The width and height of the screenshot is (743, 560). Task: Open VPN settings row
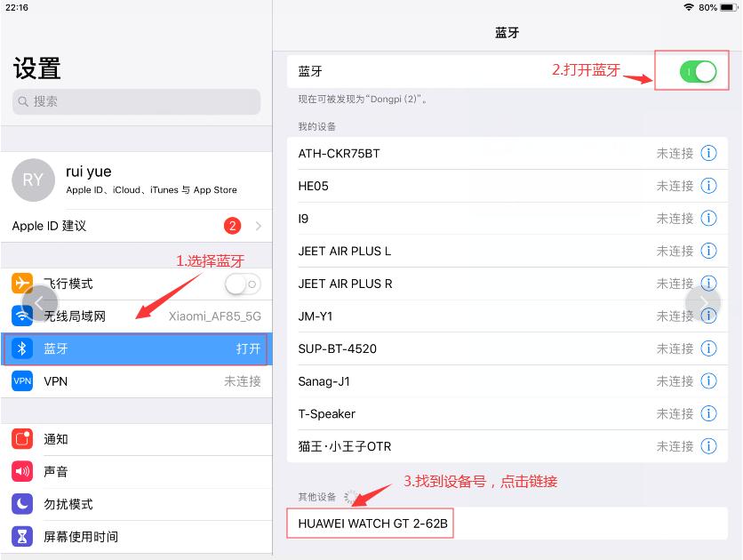coord(137,381)
